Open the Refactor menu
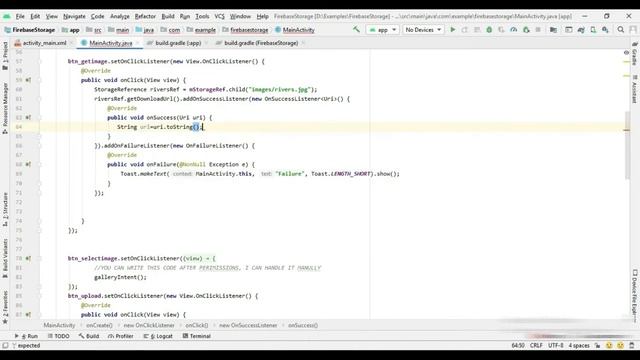Screen dimensions: 640x360 [145, 16]
